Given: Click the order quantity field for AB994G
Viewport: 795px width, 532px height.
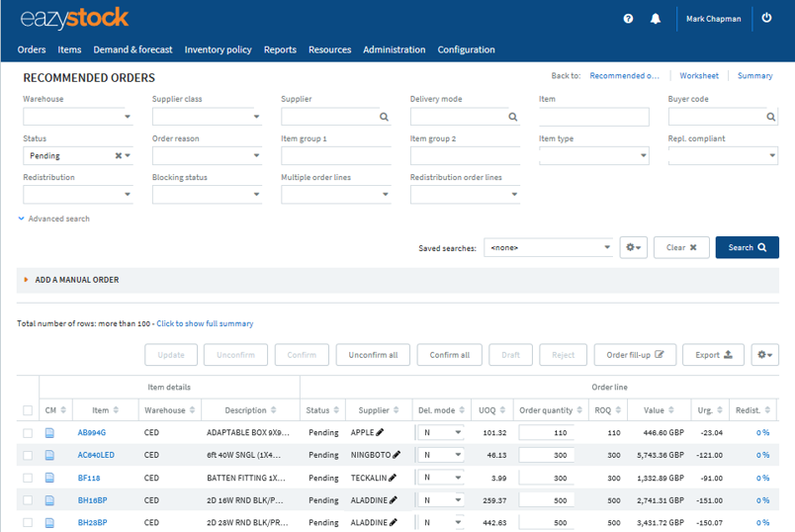Looking at the screenshot, I should coord(547,432).
